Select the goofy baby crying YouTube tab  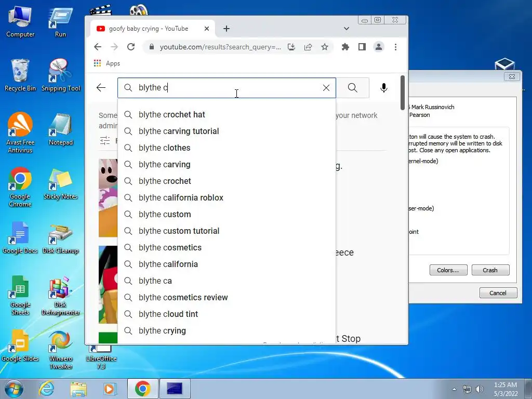[x=153, y=29]
